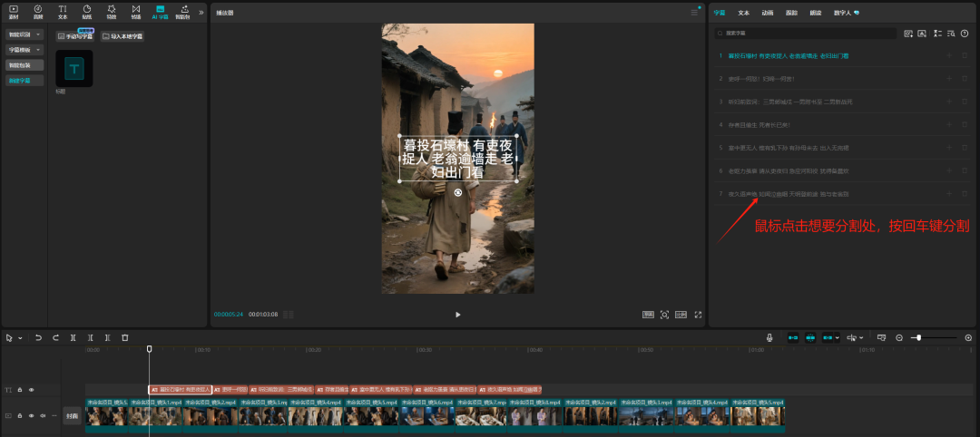Image resolution: width=980 pixels, height=437 pixels.
Task: Click the split clip icon
Action: 73,338
